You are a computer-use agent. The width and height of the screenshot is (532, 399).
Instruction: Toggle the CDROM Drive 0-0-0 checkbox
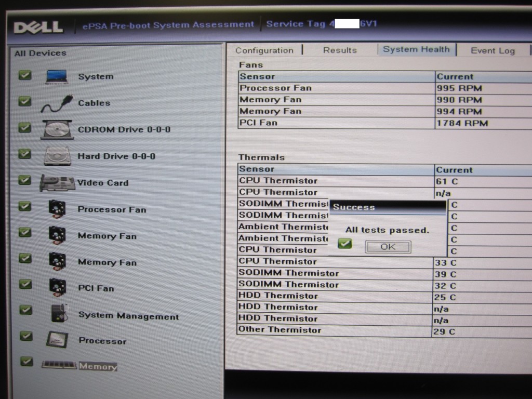(25, 128)
